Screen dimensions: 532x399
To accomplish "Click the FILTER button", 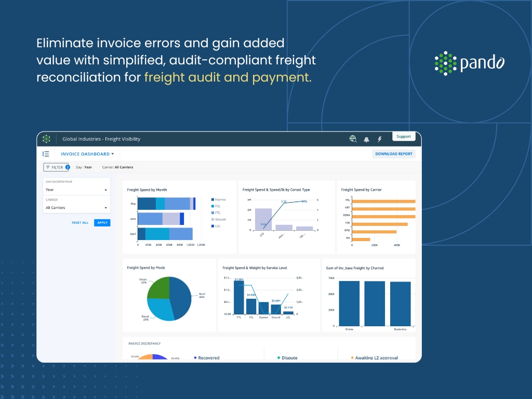I will (56, 167).
